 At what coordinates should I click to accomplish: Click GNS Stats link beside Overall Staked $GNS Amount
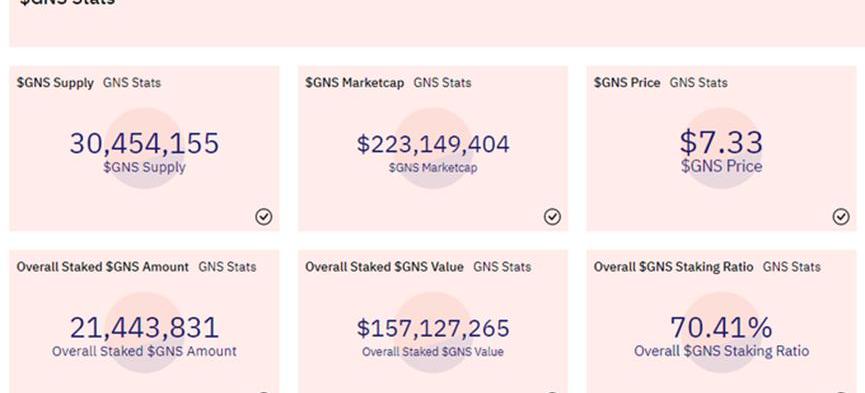227,267
